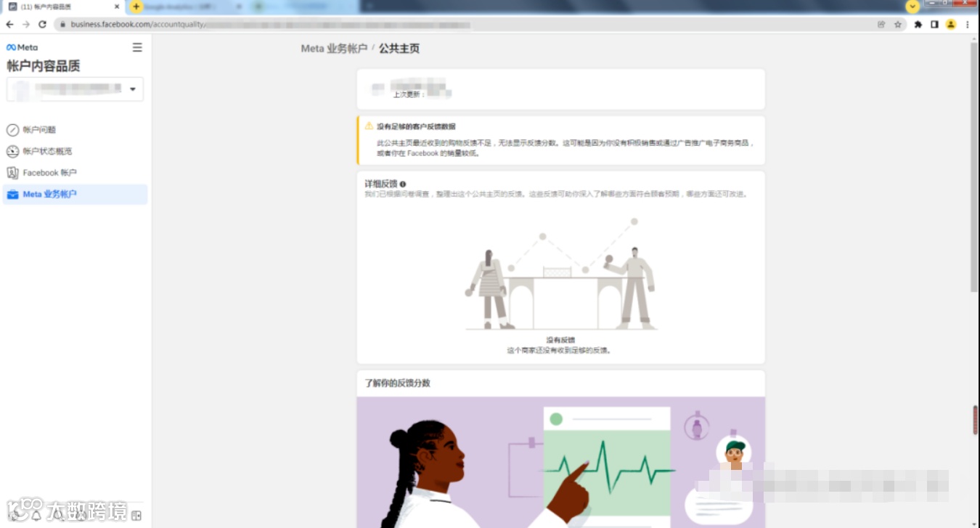Click the yellow warning triangle icon
The width and height of the screenshot is (980, 528).
[x=369, y=126]
